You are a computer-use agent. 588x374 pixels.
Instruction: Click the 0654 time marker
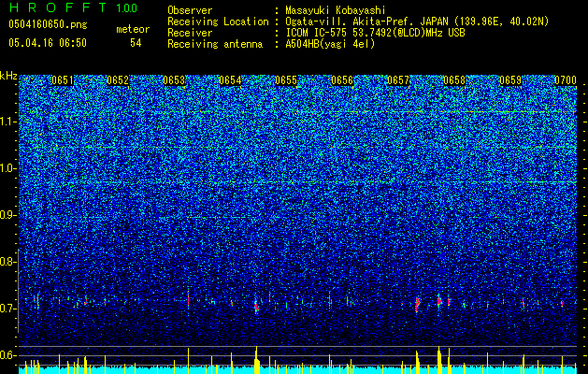tap(230, 80)
